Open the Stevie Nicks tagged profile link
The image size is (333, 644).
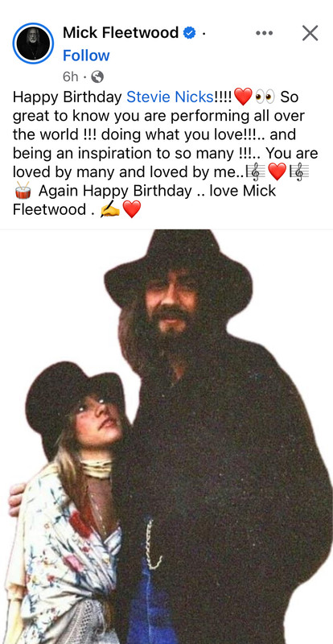(x=170, y=97)
